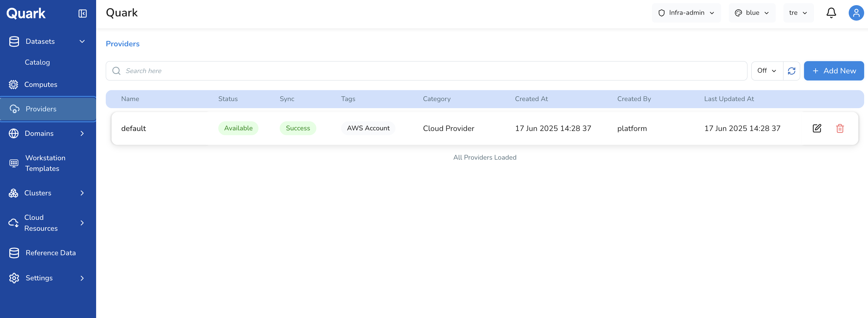This screenshot has height=318, width=868.
Task: Click the All Providers Loaded text
Action: (484, 157)
